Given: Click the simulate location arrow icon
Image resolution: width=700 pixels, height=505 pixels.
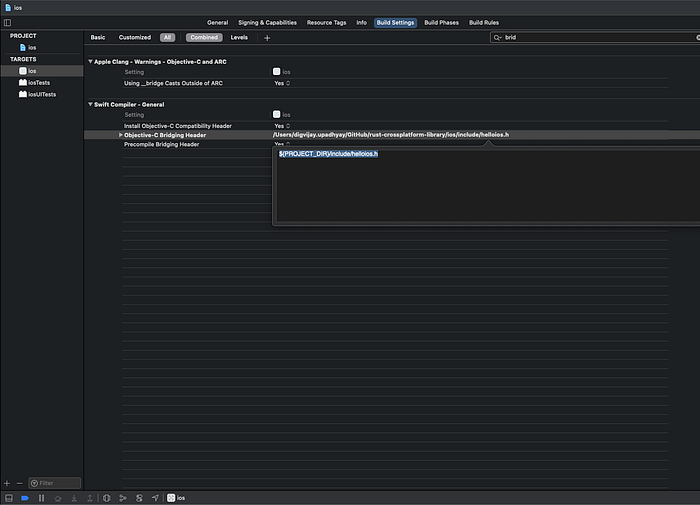Looking at the screenshot, I should click(155, 498).
